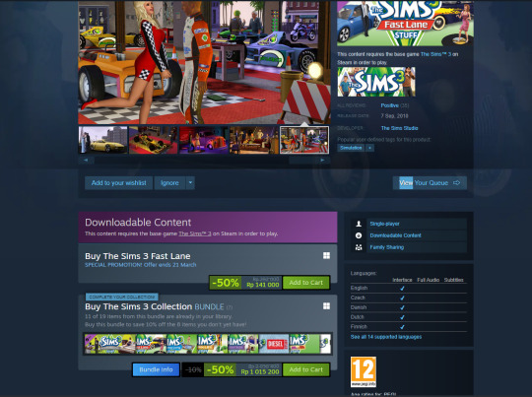This screenshot has width=532, height=397.
Task: Click the Dutch language row
Action: [x=409, y=317]
